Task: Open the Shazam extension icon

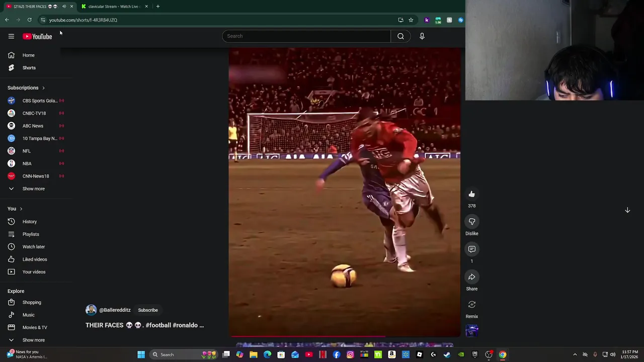Action: [460, 20]
